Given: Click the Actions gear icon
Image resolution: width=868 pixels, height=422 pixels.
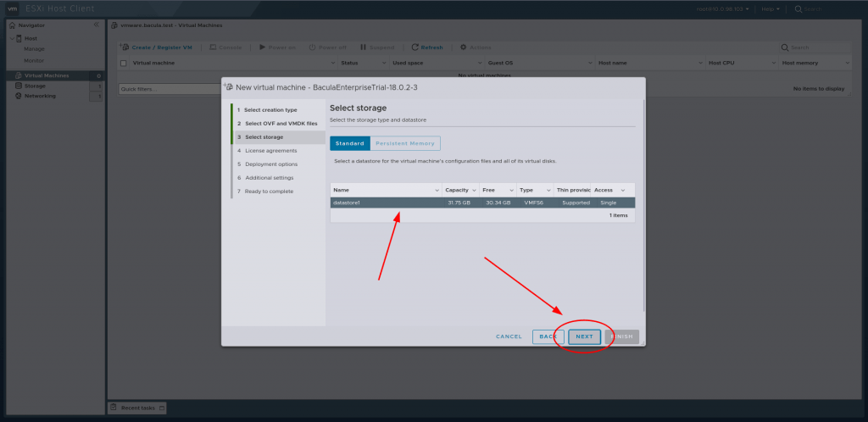Looking at the screenshot, I should pos(464,47).
